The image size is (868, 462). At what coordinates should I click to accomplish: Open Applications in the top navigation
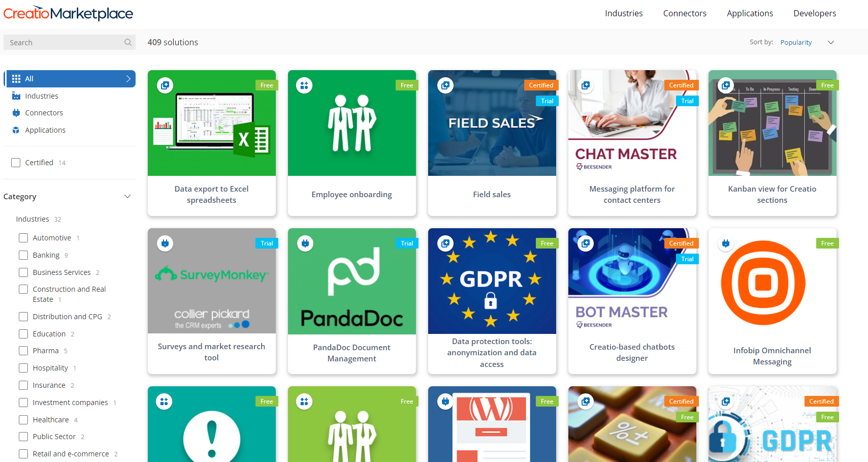coord(750,13)
